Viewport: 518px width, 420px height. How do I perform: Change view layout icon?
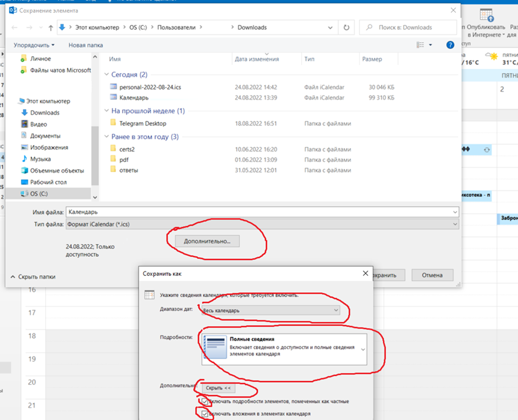(420, 45)
